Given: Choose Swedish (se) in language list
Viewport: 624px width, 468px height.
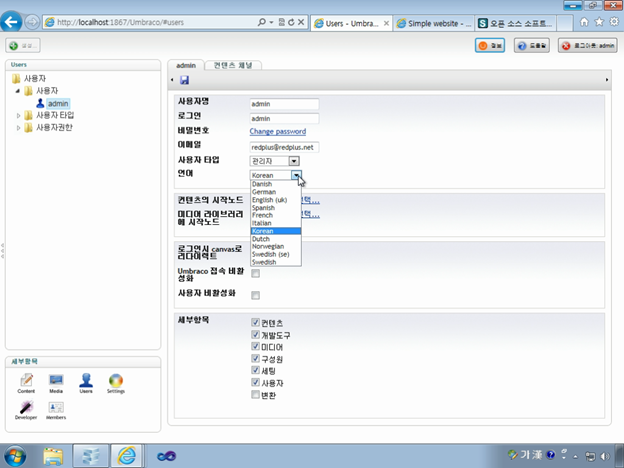Looking at the screenshot, I should pyautogui.click(x=275, y=254).
